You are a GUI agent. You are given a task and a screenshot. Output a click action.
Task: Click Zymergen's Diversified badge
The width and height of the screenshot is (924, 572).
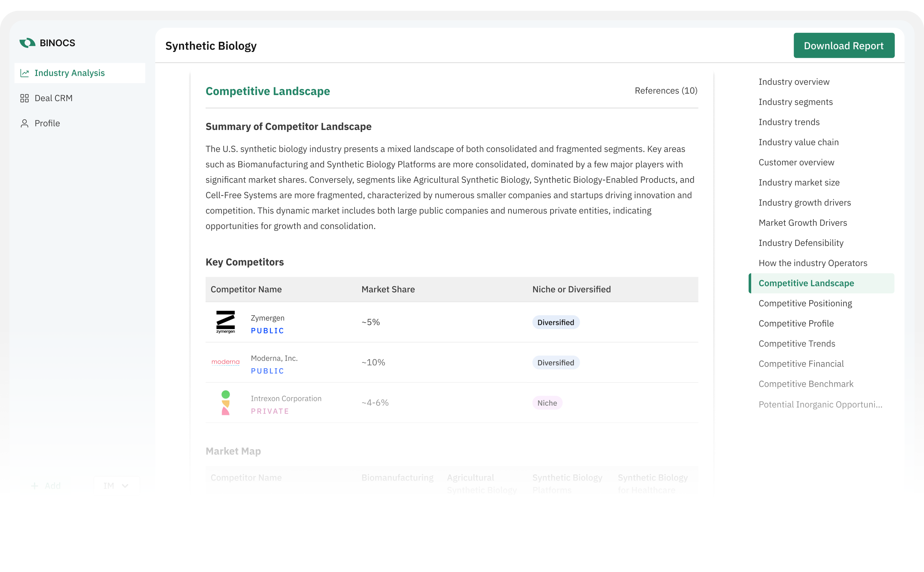point(556,322)
